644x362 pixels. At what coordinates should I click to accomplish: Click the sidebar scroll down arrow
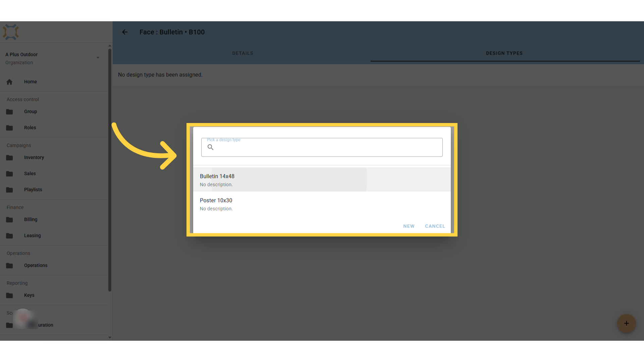(x=110, y=338)
